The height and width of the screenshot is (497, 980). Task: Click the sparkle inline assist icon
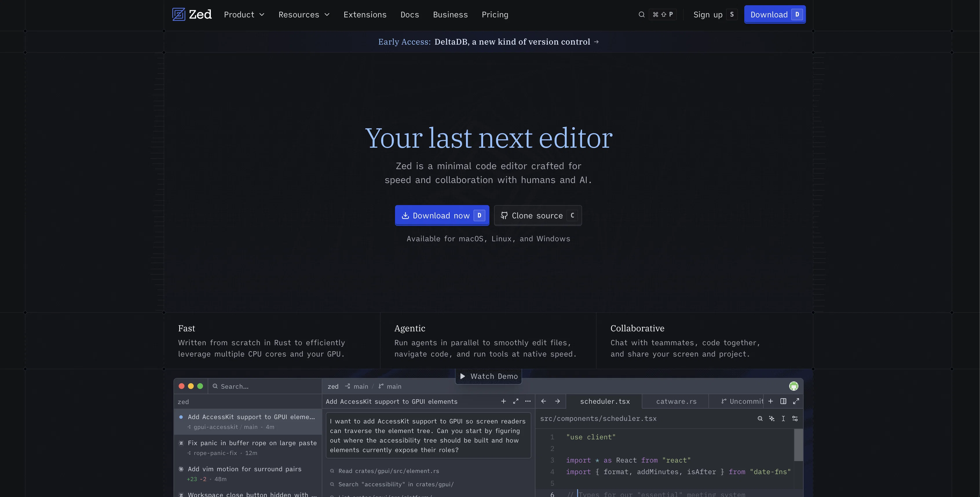(x=771, y=418)
